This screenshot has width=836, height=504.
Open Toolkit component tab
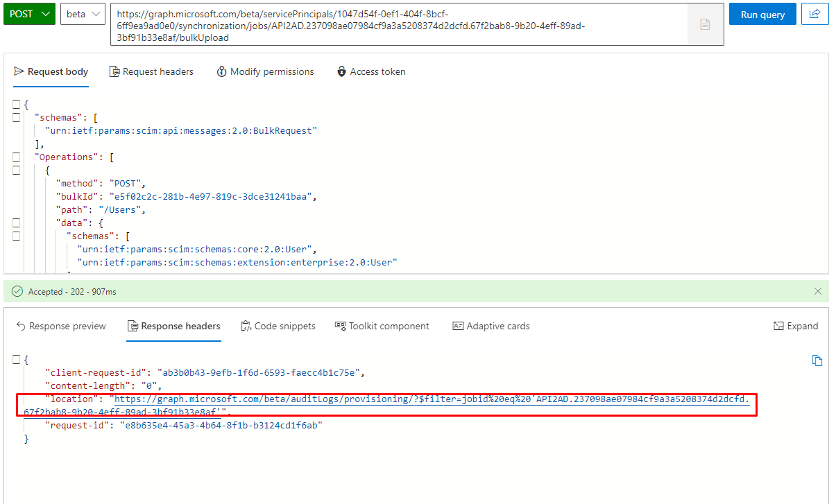382,326
